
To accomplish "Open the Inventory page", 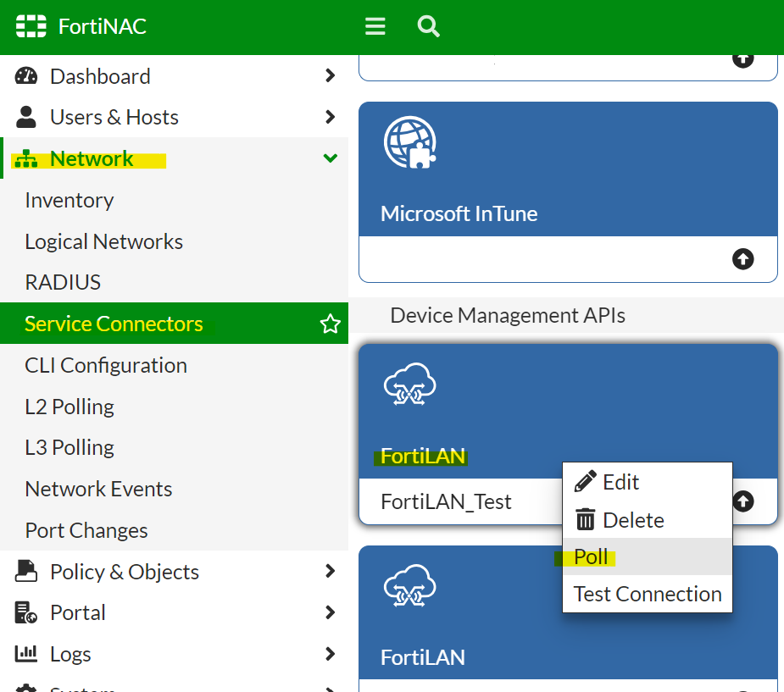I will point(69,200).
